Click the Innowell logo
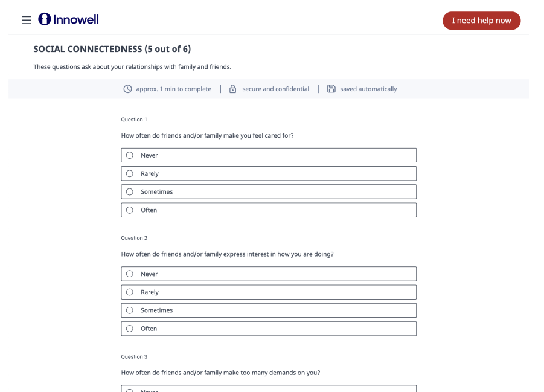544x392 pixels. [68, 19]
